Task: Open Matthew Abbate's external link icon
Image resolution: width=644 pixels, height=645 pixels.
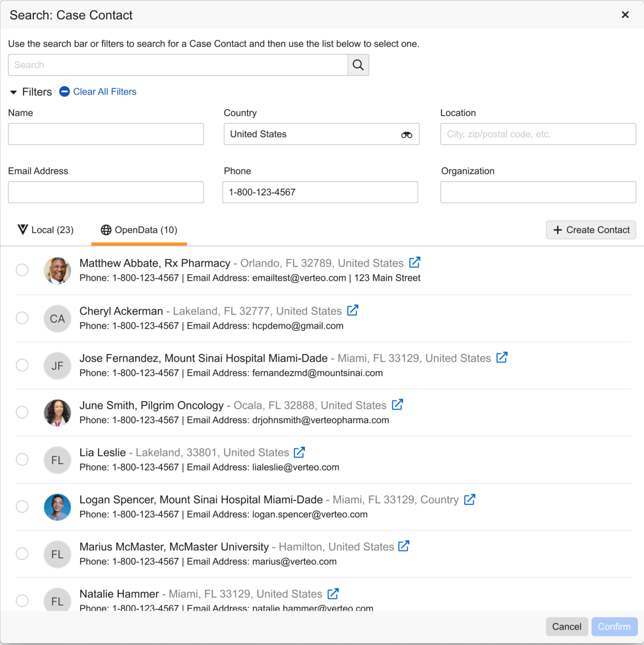Action: pos(415,262)
